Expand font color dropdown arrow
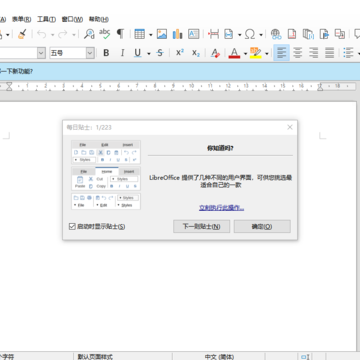This screenshot has width=360, height=360. (245, 53)
